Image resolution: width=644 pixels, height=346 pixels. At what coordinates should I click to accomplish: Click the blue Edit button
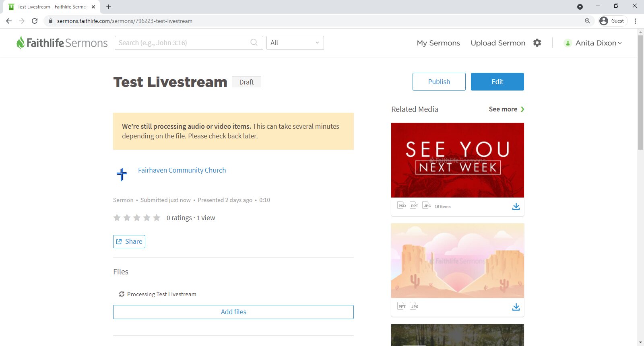pyautogui.click(x=497, y=82)
